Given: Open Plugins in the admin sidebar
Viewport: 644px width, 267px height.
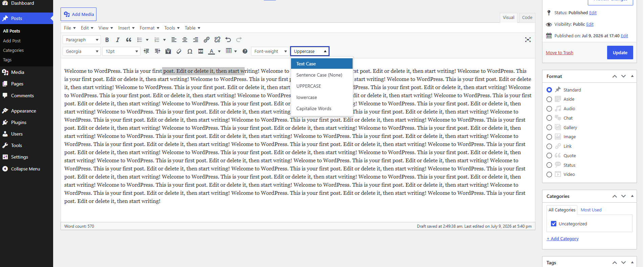Looking at the screenshot, I should coord(19,122).
